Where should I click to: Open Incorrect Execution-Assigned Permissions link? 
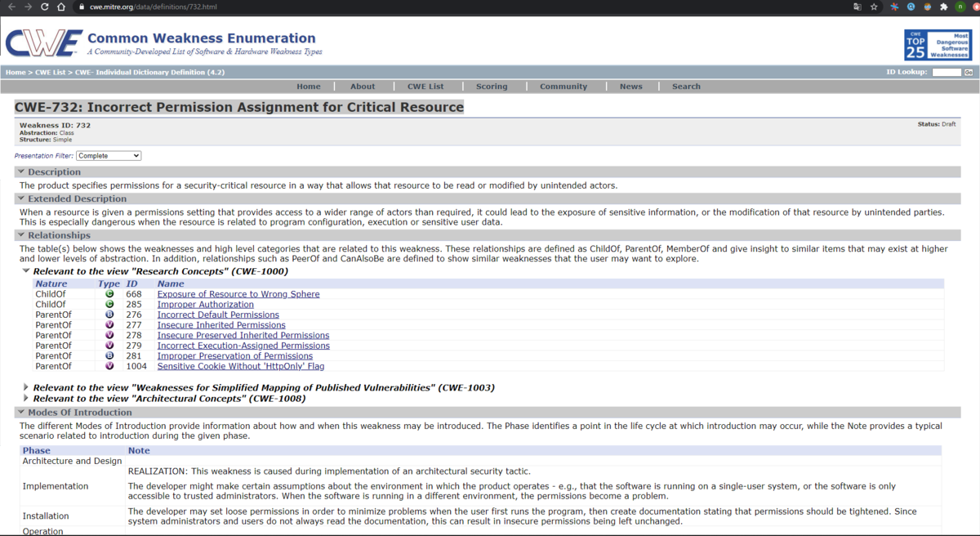243,346
